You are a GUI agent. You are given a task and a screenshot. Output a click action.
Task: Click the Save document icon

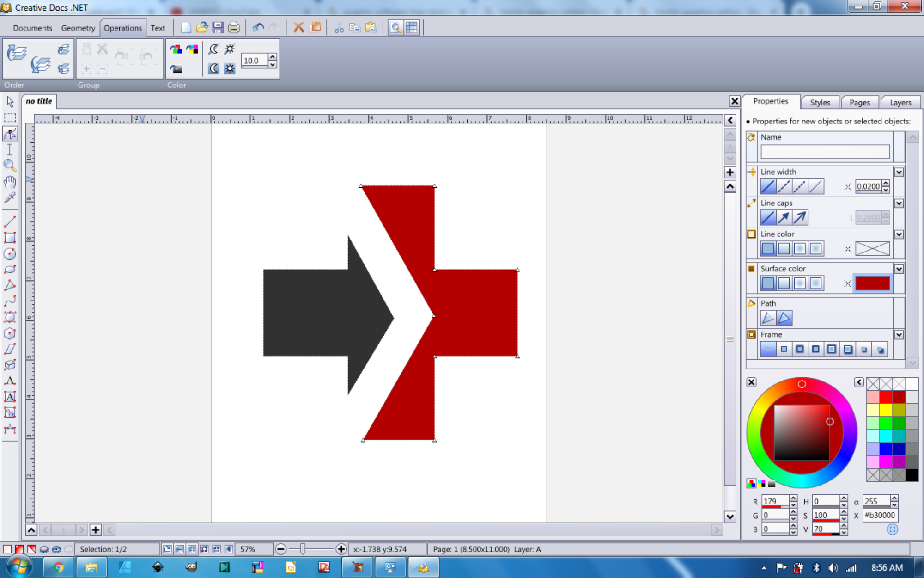pyautogui.click(x=218, y=28)
